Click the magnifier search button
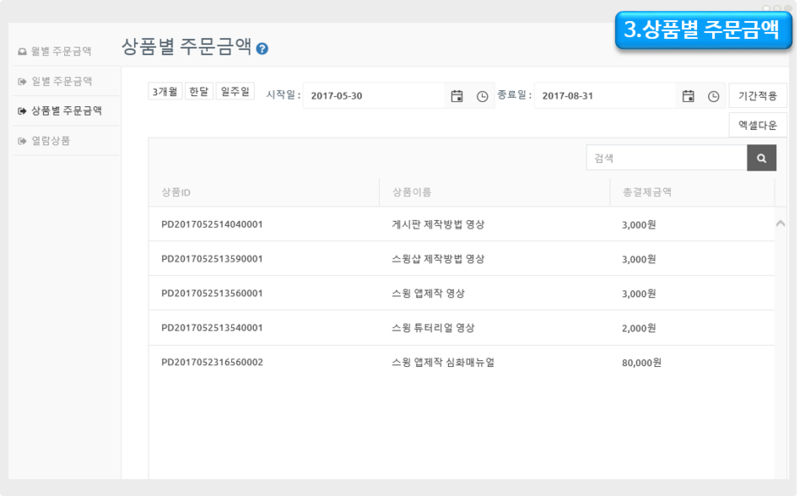 [x=761, y=158]
